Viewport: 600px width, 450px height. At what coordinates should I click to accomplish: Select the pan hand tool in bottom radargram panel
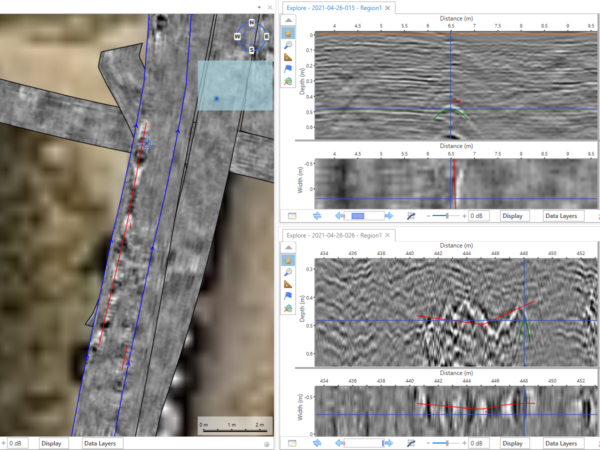288,261
